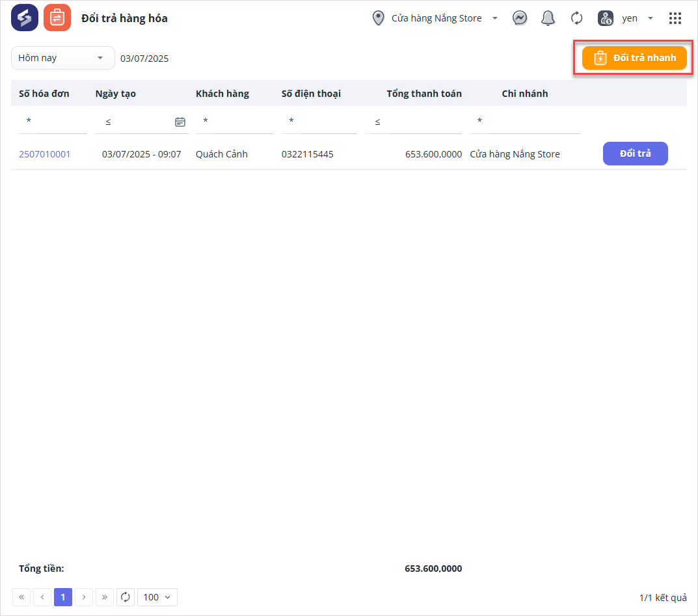Open the messenger chat icon
This screenshot has width=698, height=616.
pos(520,18)
